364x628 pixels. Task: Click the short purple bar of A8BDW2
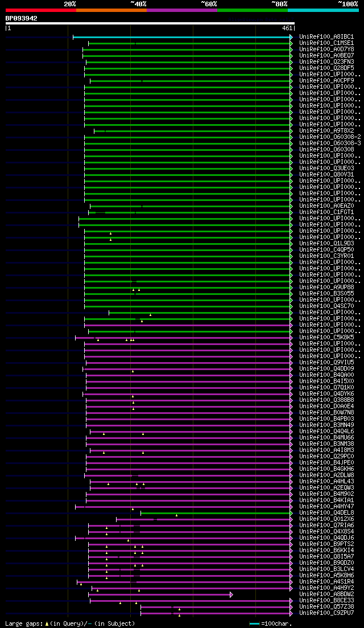pos(160,594)
